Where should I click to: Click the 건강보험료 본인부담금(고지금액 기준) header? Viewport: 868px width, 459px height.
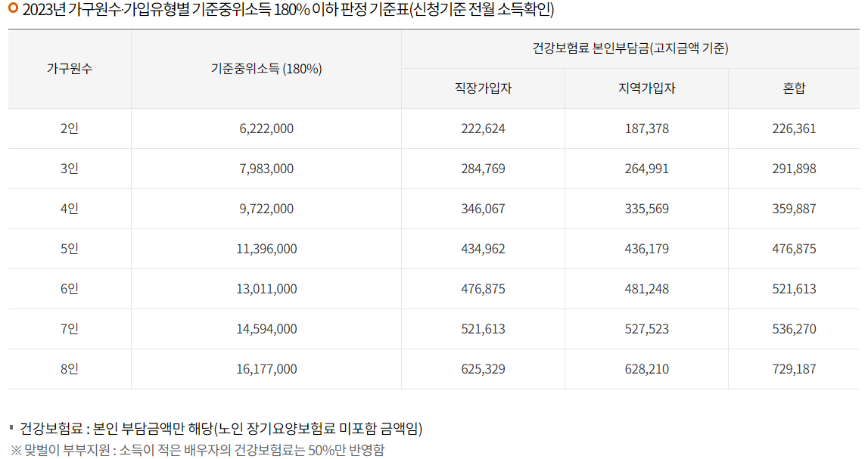tap(630, 48)
